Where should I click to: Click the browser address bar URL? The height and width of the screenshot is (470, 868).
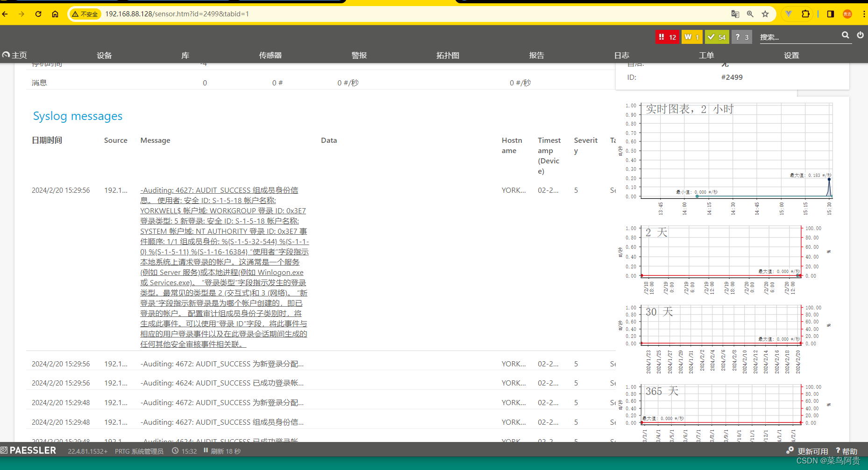pos(177,14)
